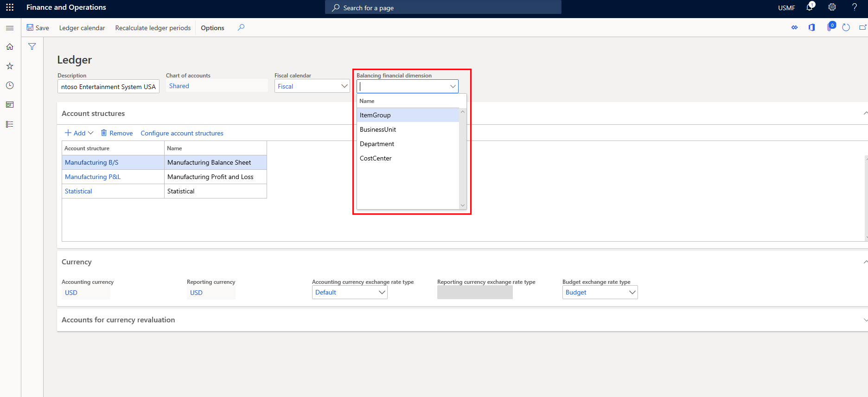Open the Reporting currency USD link
868x397 pixels.
(196, 293)
